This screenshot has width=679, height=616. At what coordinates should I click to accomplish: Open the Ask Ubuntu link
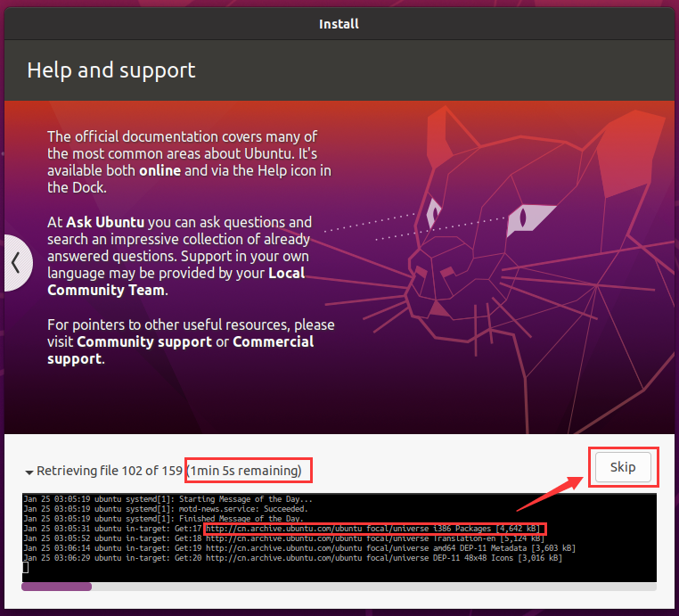click(x=105, y=222)
